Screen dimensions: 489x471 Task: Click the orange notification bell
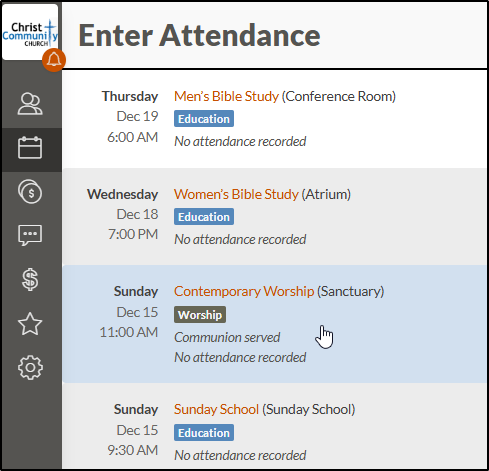point(54,60)
